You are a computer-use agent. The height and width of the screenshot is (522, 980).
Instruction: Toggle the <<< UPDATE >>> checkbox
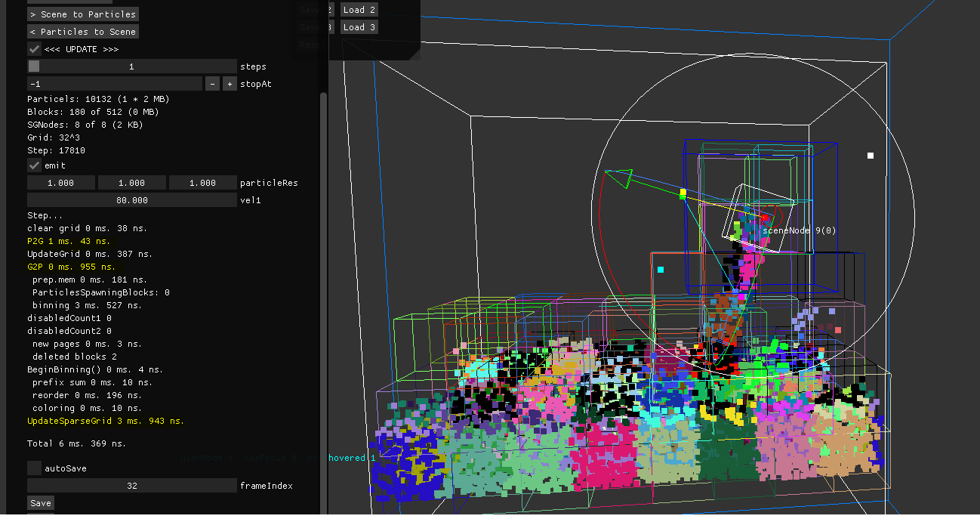pos(34,49)
